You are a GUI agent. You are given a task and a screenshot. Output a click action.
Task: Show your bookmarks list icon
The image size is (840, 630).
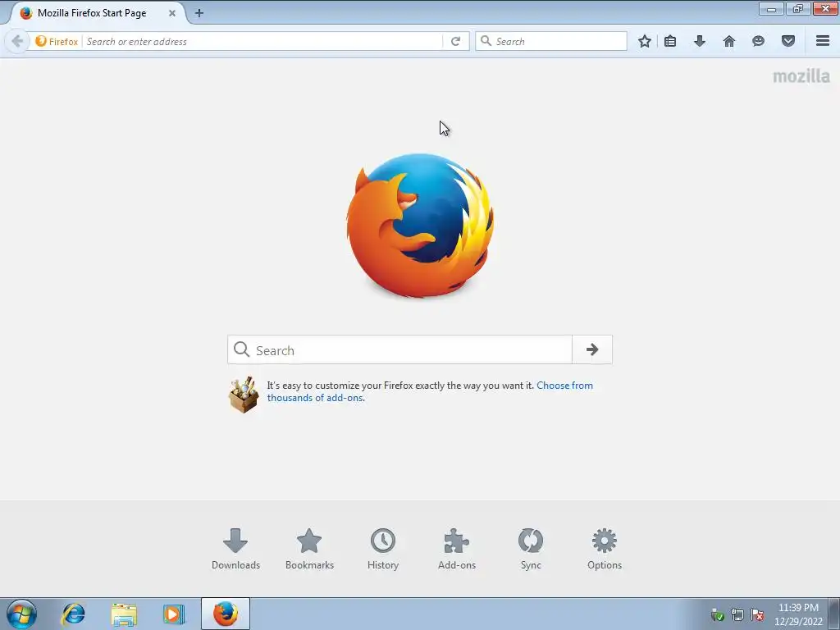670,41
